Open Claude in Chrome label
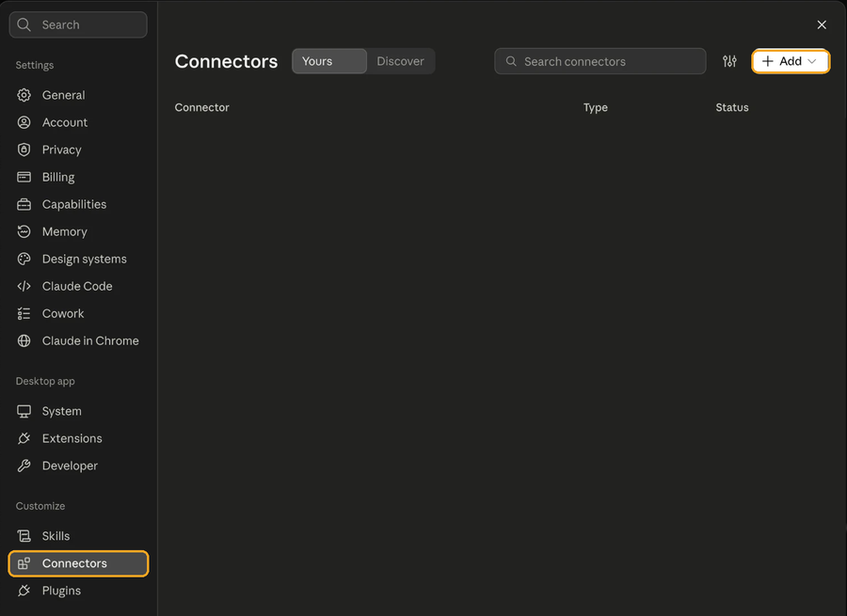 (90, 340)
